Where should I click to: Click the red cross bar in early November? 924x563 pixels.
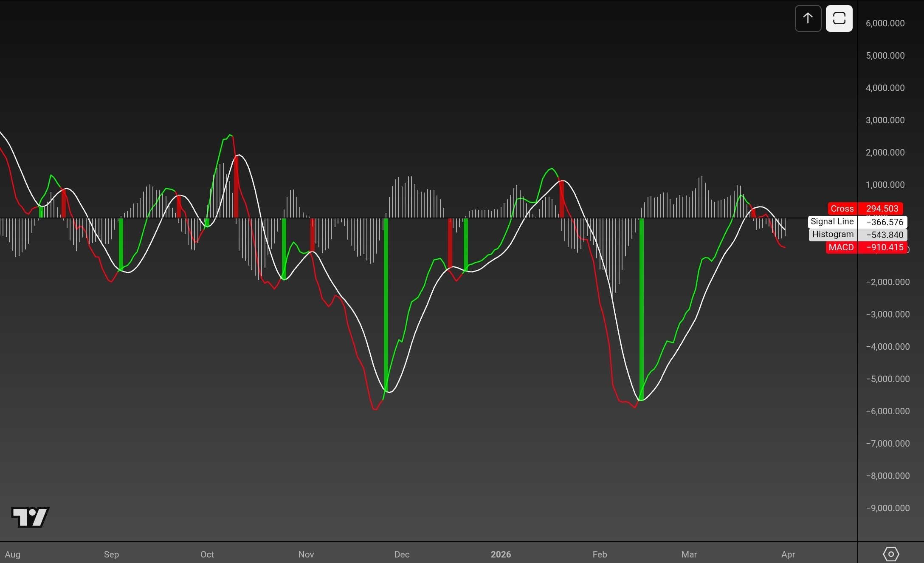(313, 235)
